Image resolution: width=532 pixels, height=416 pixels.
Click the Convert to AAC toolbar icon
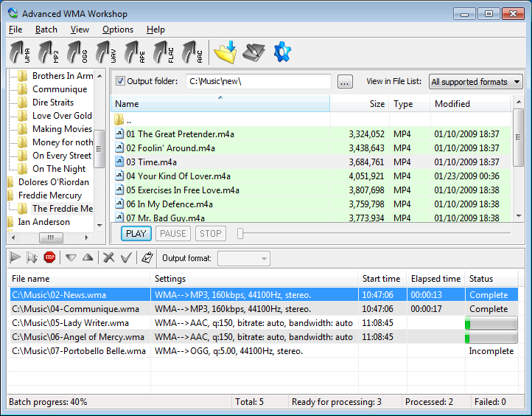point(193,52)
